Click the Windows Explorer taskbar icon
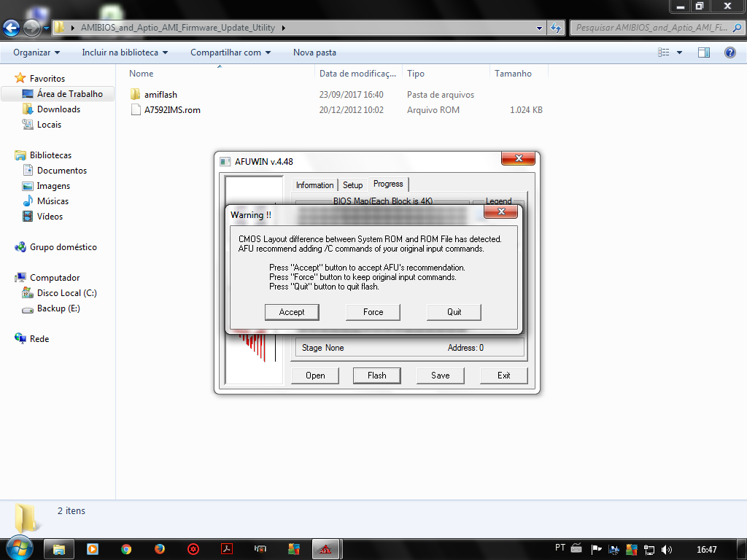This screenshot has width=747, height=560. [59, 549]
